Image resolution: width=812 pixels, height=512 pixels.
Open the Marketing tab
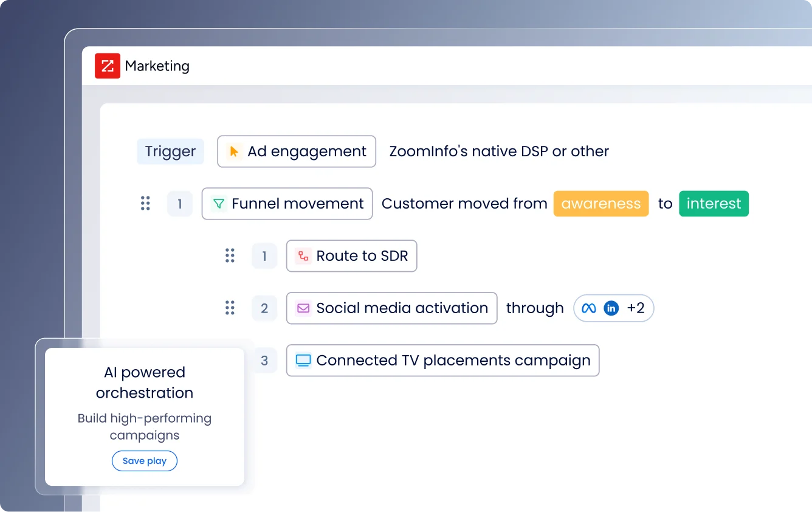pos(157,66)
